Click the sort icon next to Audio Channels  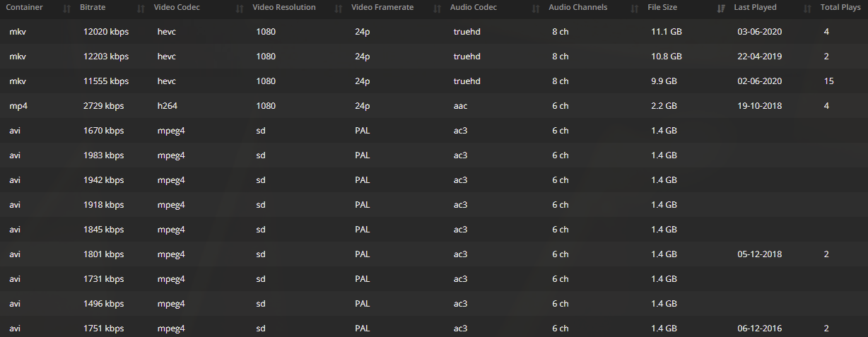[634, 8]
